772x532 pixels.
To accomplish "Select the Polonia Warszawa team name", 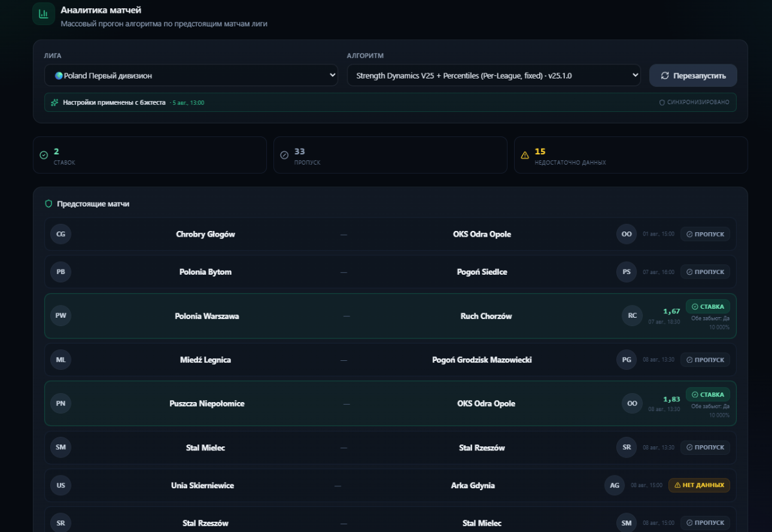I will [x=207, y=316].
